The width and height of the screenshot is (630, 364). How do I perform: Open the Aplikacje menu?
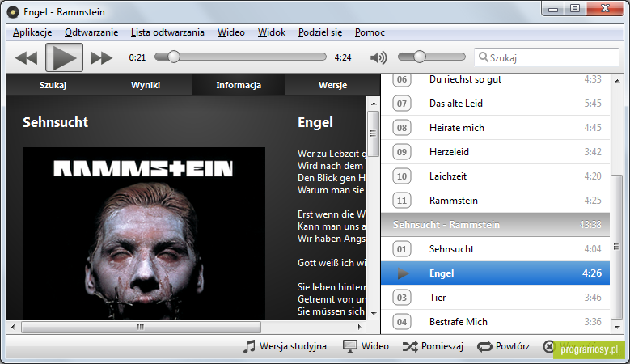tap(32, 32)
